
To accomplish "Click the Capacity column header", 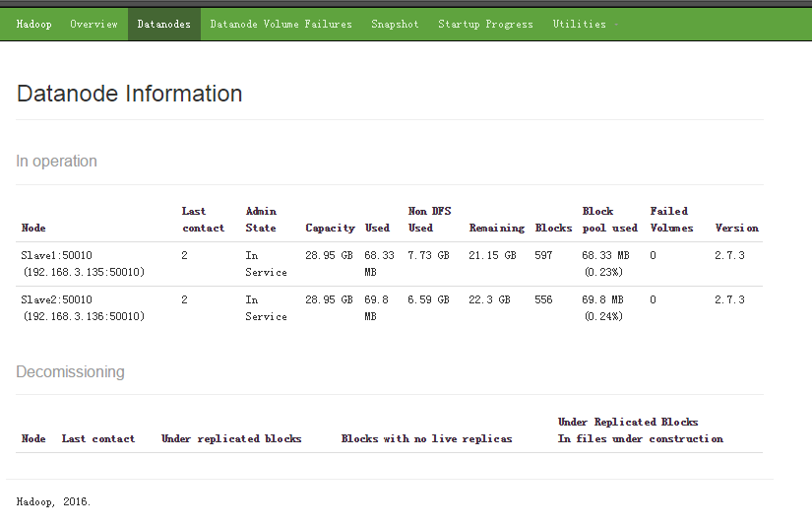I will 330,228.
